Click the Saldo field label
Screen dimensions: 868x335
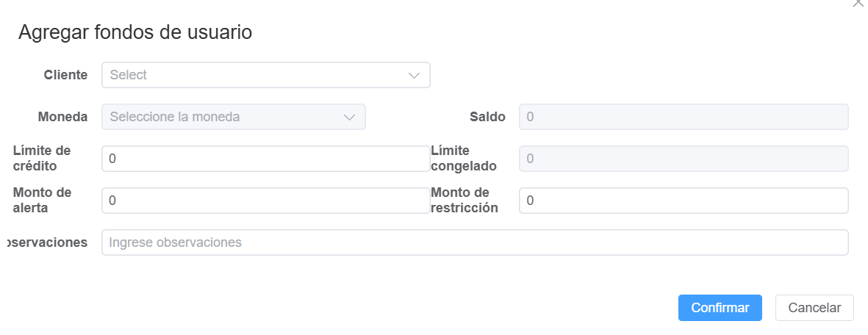(487, 117)
